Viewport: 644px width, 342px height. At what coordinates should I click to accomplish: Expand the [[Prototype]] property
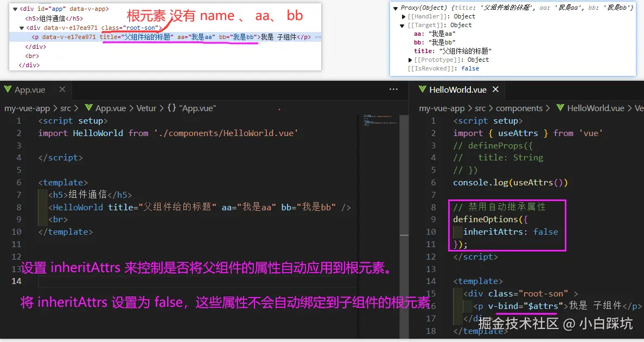pos(410,60)
